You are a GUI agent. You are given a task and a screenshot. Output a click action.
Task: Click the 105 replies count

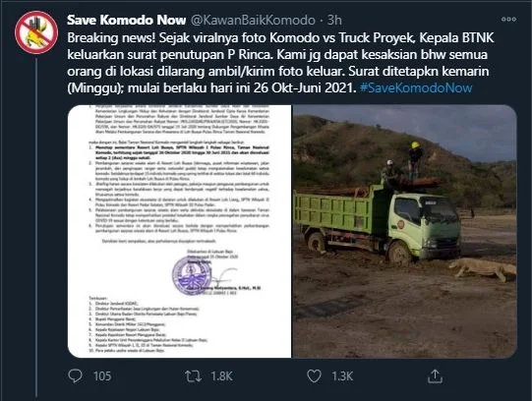[x=102, y=376]
